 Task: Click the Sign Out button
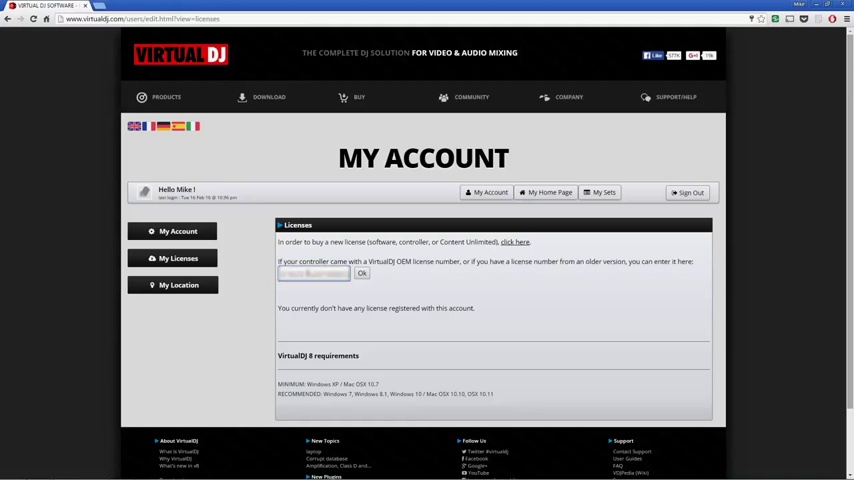(687, 192)
